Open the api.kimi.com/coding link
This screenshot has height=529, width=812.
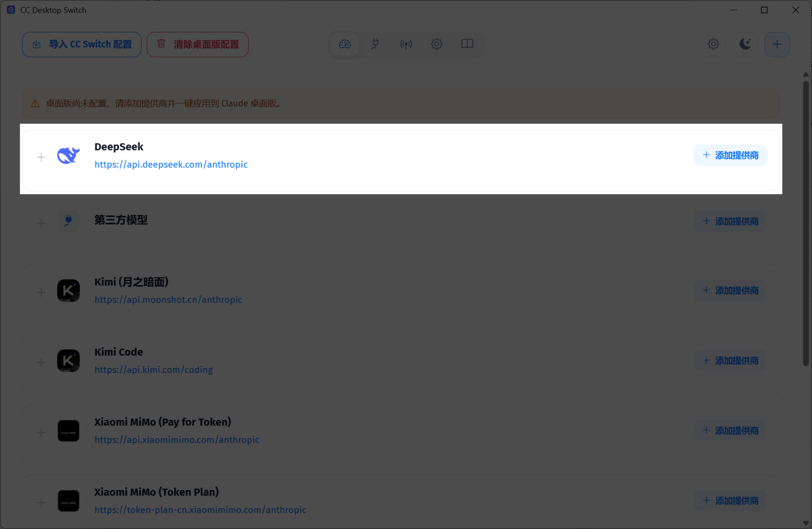154,370
